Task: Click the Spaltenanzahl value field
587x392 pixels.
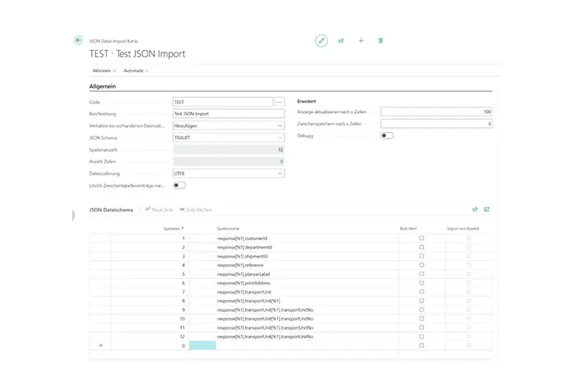Action: coord(229,150)
